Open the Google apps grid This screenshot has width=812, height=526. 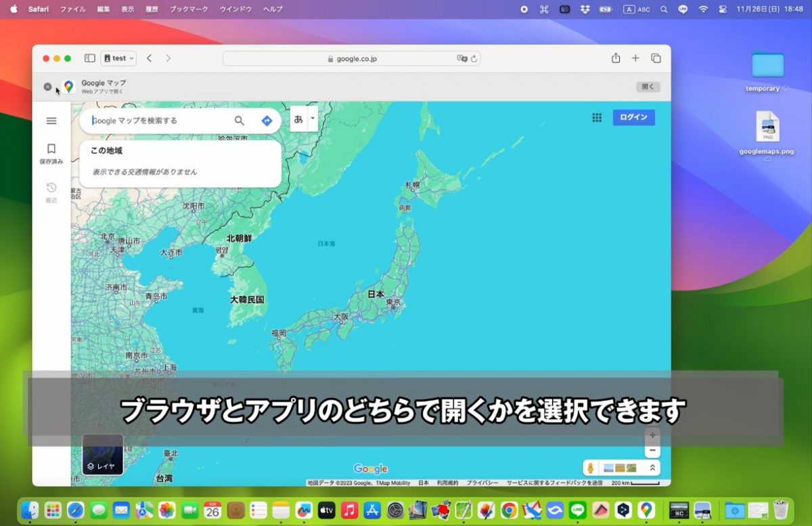(x=597, y=118)
